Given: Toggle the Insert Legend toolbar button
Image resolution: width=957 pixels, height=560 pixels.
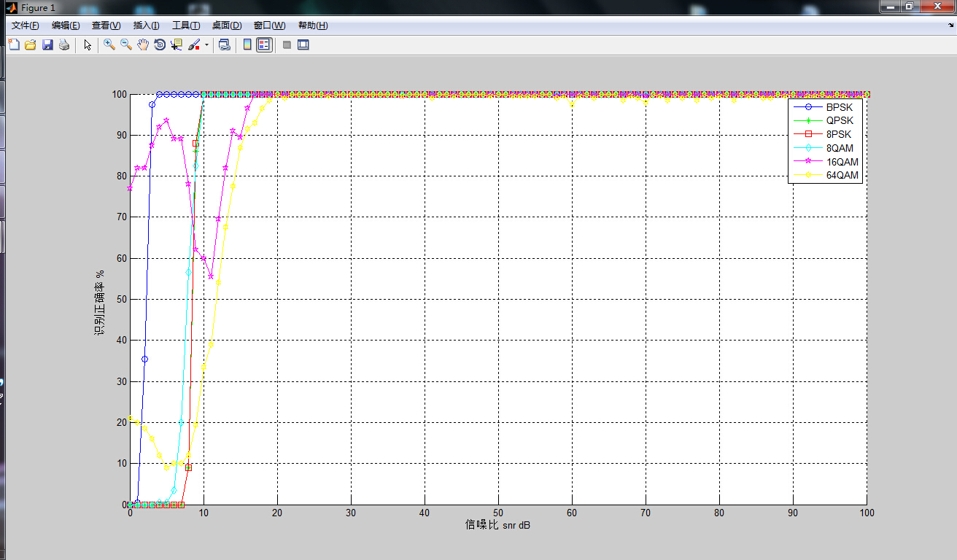Looking at the screenshot, I should pyautogui.click(x=264, y=44).
